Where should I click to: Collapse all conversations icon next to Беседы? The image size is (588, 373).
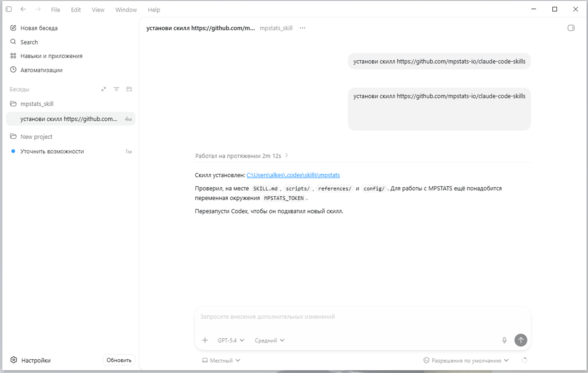click(x=104, y=89)
